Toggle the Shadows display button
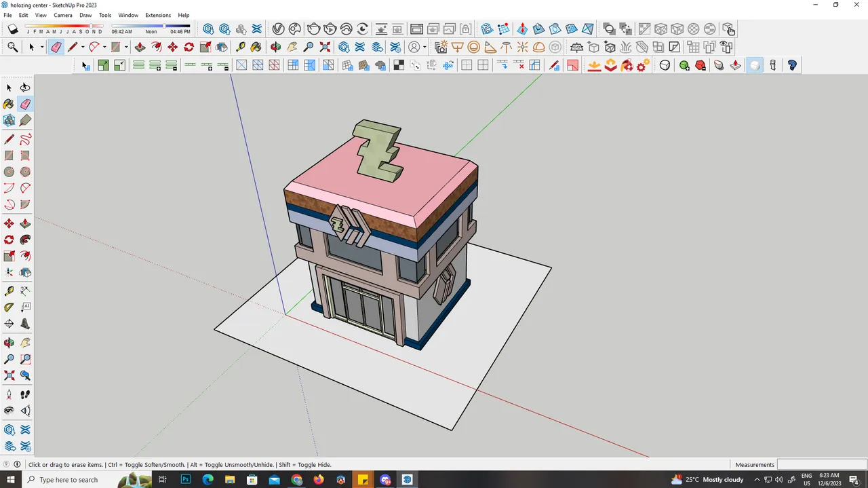 [12, 29]
